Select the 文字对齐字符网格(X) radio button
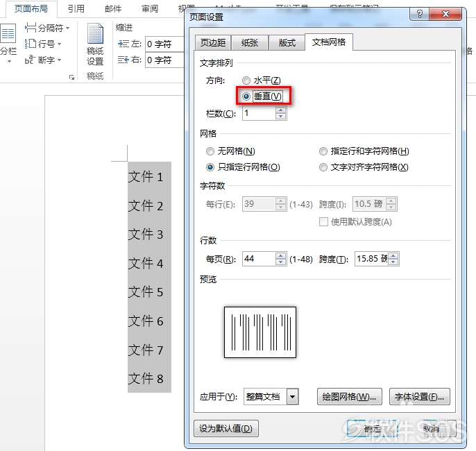Image resolution: width=476 pixels, height=451 pixels. [323, 167]
